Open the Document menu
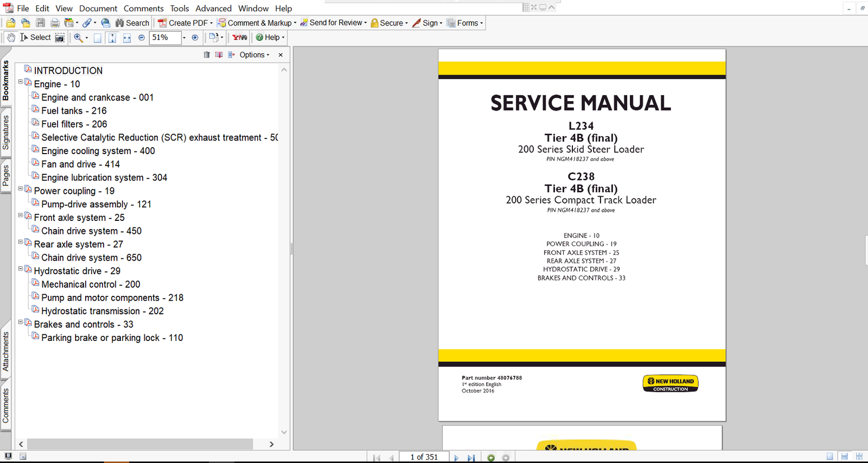Screen dimensions: 868x463 pyautogui.click(x=98, y=8)
